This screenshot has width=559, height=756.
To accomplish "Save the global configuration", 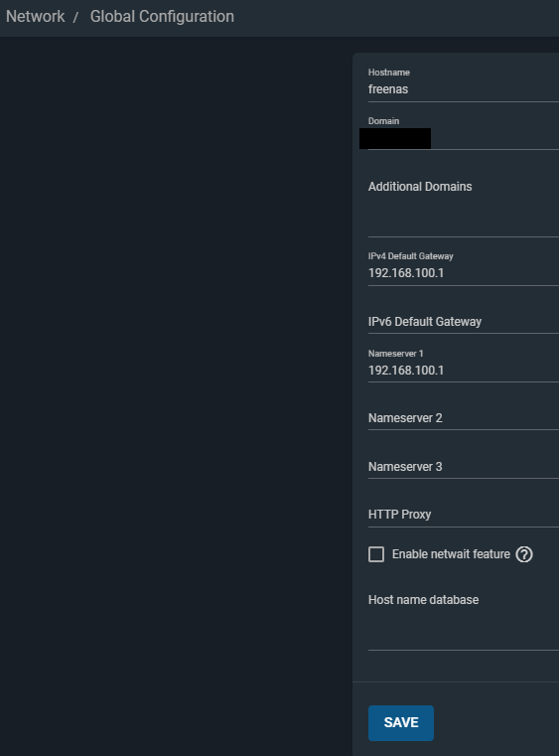I will click(401, 723).
